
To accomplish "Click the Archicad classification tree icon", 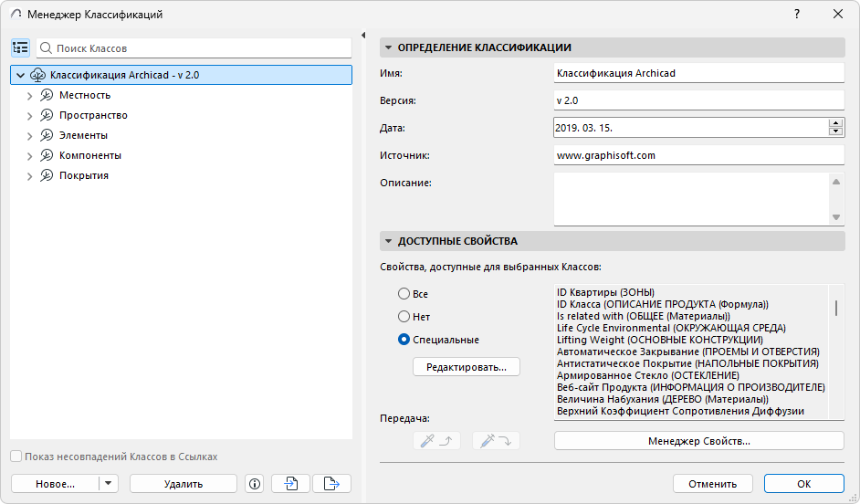I will [37, 75].
